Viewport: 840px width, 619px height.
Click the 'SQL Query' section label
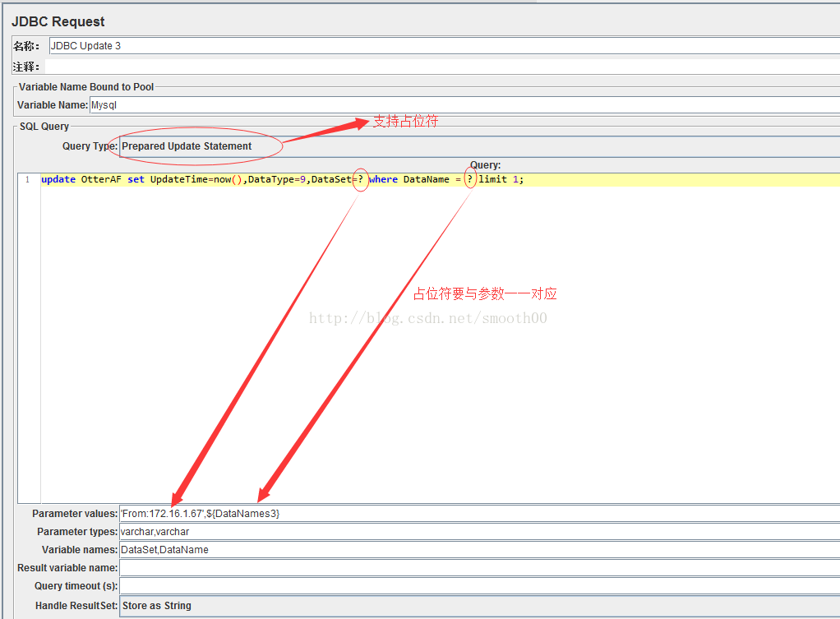click(44, 127)
